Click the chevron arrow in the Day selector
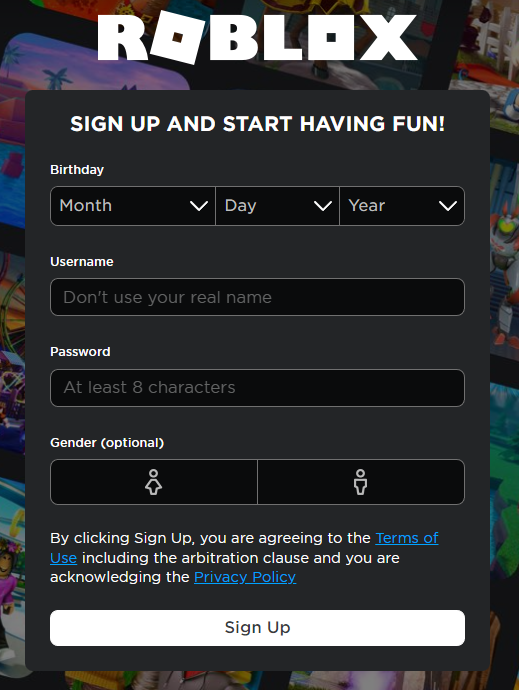This screenshot has width=519, height=690. 323,206
